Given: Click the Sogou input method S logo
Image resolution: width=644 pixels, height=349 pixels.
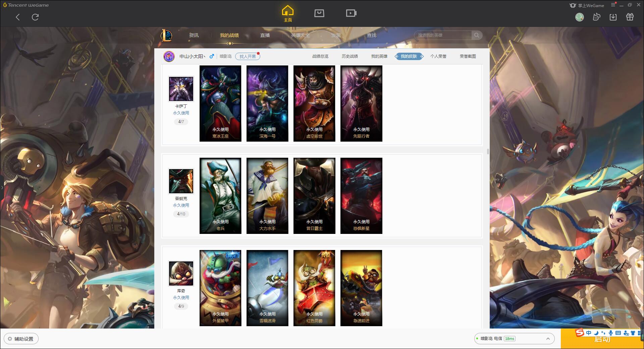Looking at the screenshot, I should coord(580,333).
